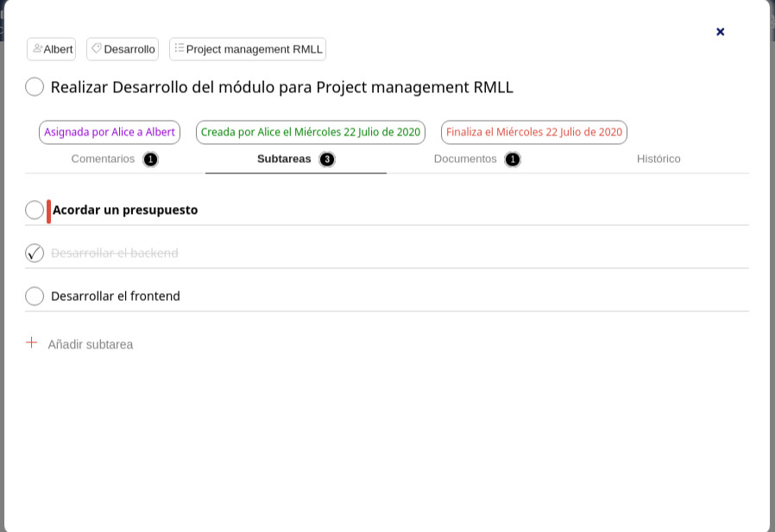Click the Documentos count badge
Viewport: 775px width, 532px height.
click(x=513, y=160)
